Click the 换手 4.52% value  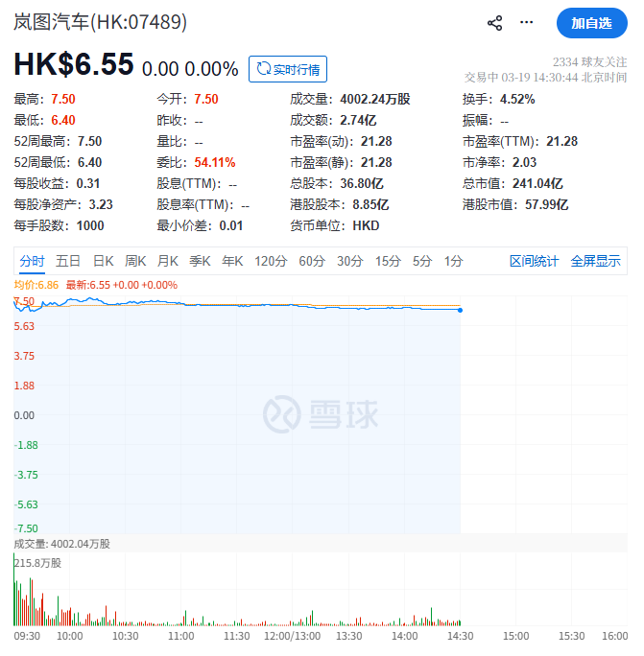pyautogui.click(x=517, y=99)
